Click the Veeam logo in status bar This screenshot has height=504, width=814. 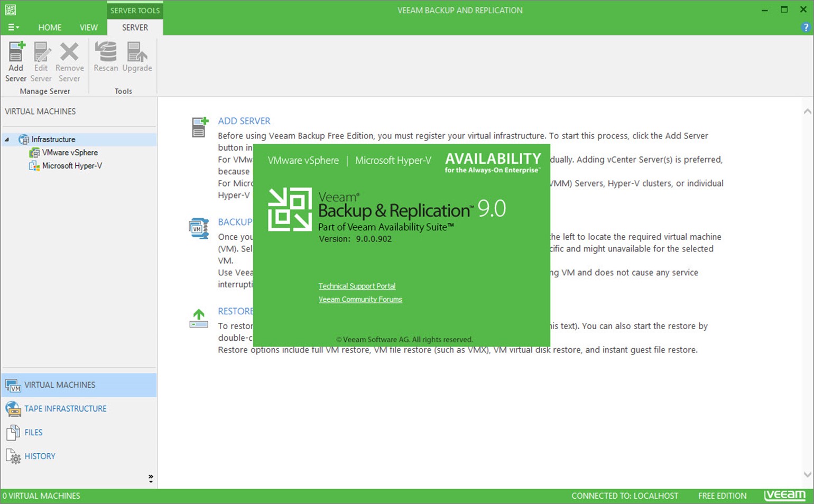[785, 496]
